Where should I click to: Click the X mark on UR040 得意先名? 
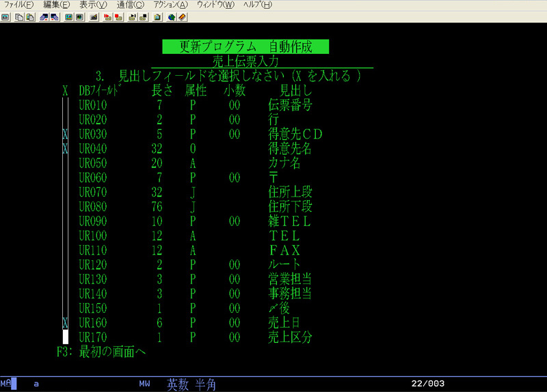pyautogui.click(x=65, y=149)
